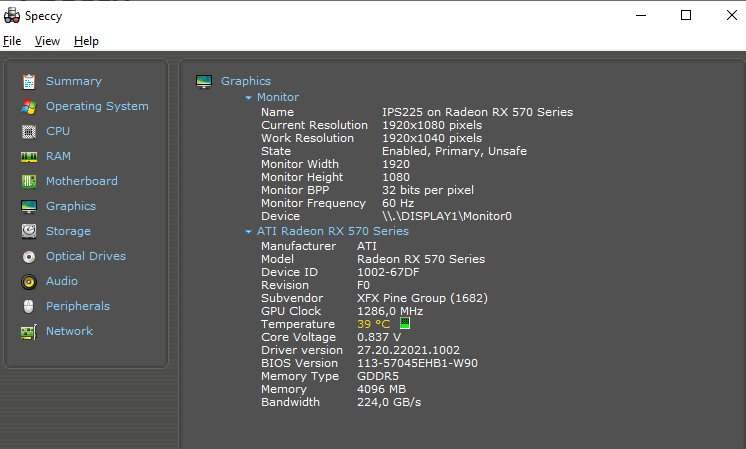746x449 pixels.
Task: Click the Manufacturer value 'ATI'
Action: (x=367, y=246)
